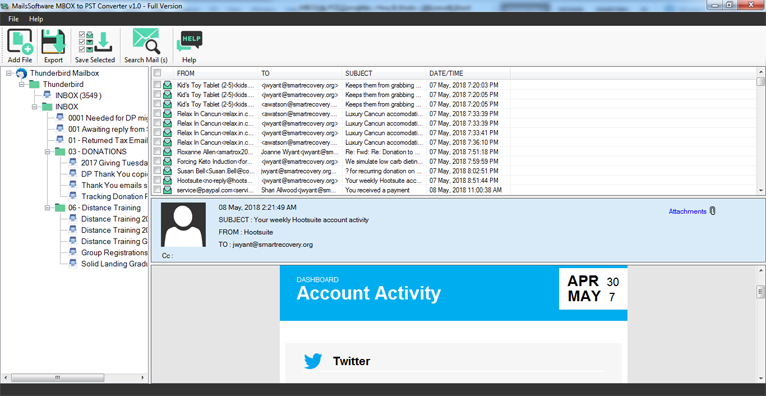Tick the Roxanne Allen email checkbox

tap(157, 152)
